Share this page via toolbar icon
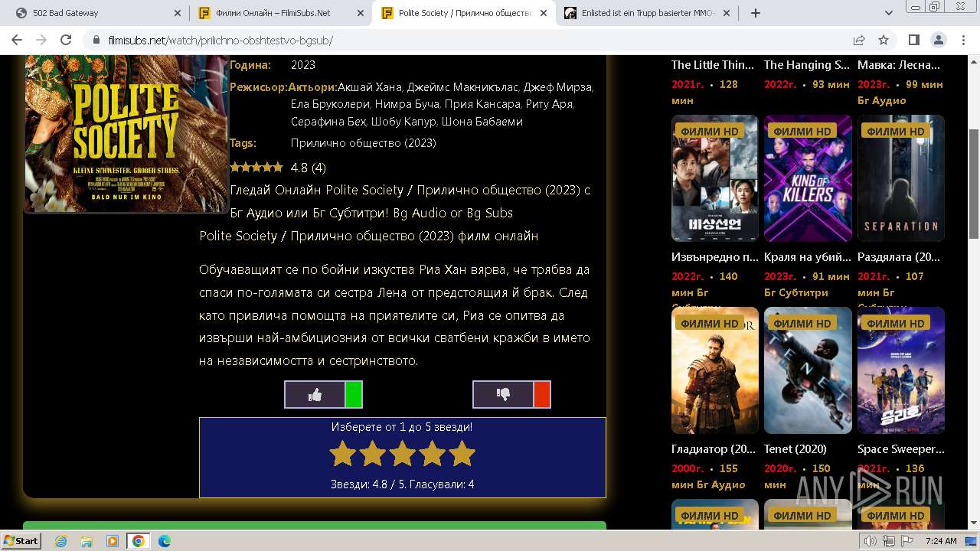 859,40
